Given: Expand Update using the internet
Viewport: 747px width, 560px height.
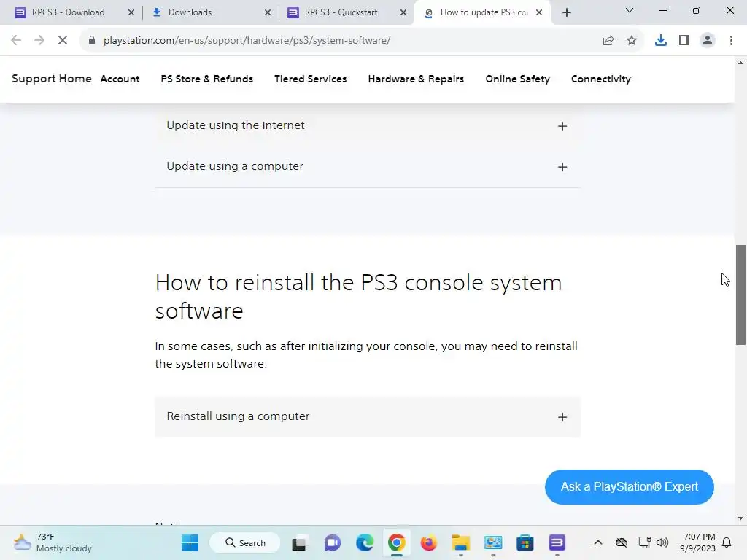Looking at the screenshot, I should point(368,125).
